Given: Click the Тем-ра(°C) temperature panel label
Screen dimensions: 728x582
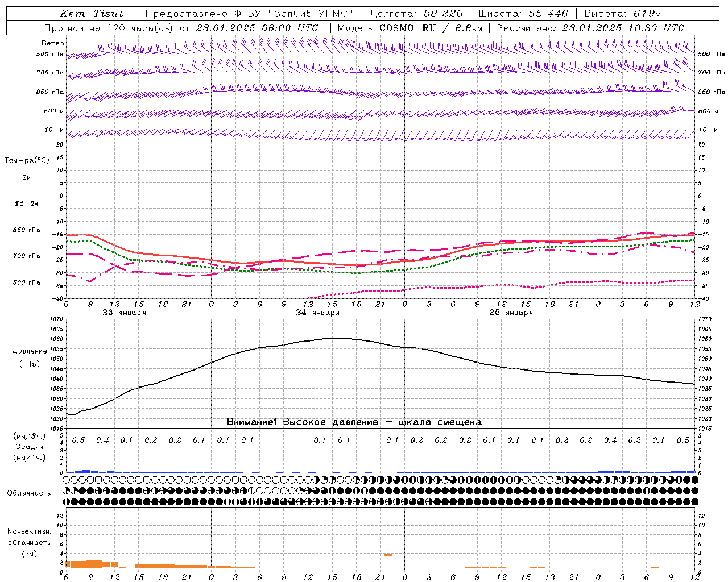Looking at the screenshot, I should point(27,161).
